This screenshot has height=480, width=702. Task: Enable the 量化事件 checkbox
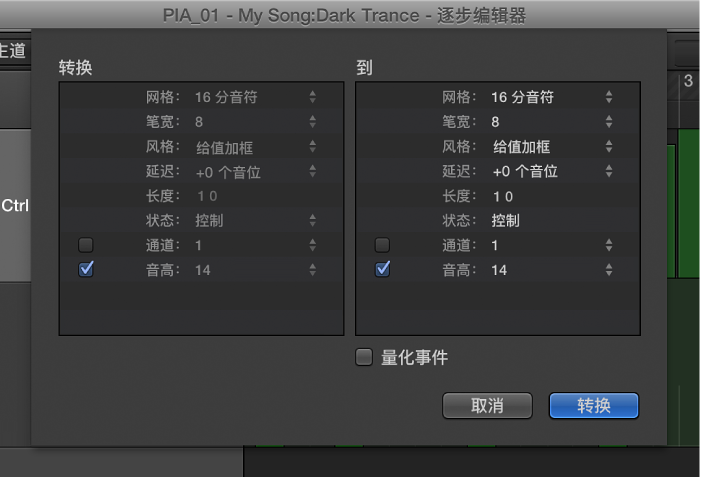(x=364, y=357)
